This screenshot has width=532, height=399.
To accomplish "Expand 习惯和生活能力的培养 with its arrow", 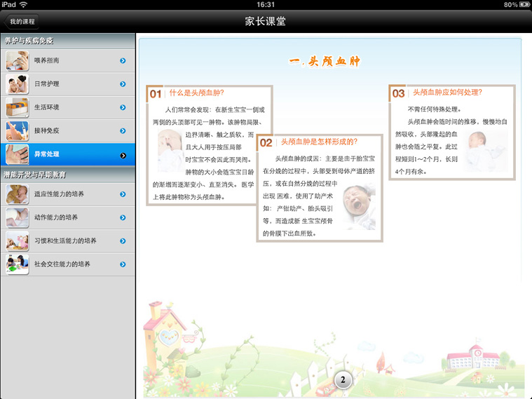I will (x=123, y=241).
